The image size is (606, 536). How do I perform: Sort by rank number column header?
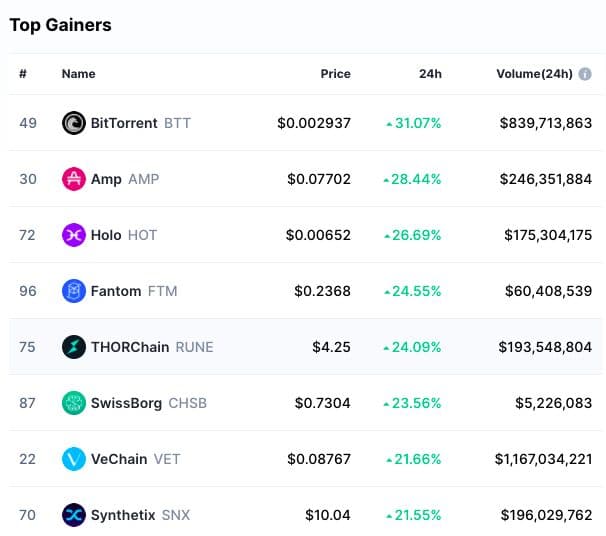(x=23, y=74)
